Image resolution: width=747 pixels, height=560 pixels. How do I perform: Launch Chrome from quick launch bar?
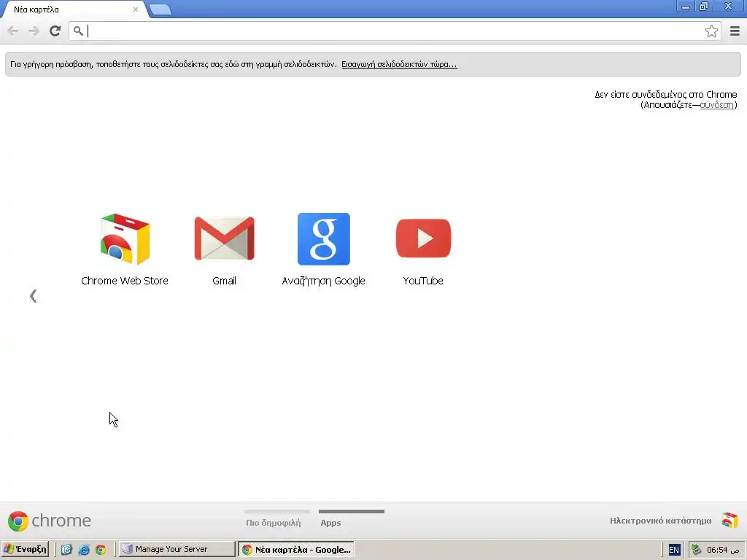tap(101, 550)
